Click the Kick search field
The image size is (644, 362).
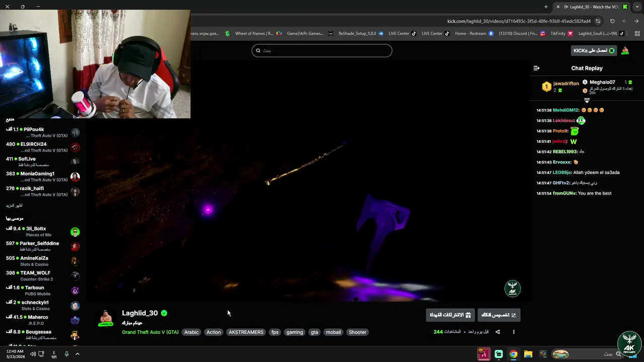coord(322,50)
